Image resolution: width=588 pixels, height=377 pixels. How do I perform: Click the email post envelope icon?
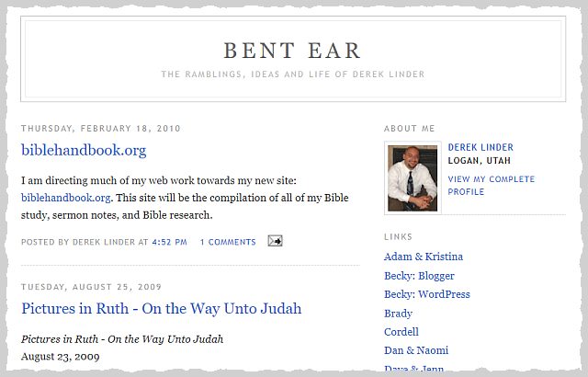pos(275,241)
